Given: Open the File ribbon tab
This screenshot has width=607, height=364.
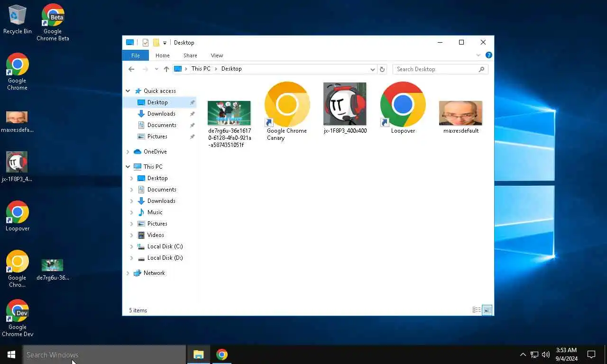Looking at the screenshot, I should [x=136, y=55].
